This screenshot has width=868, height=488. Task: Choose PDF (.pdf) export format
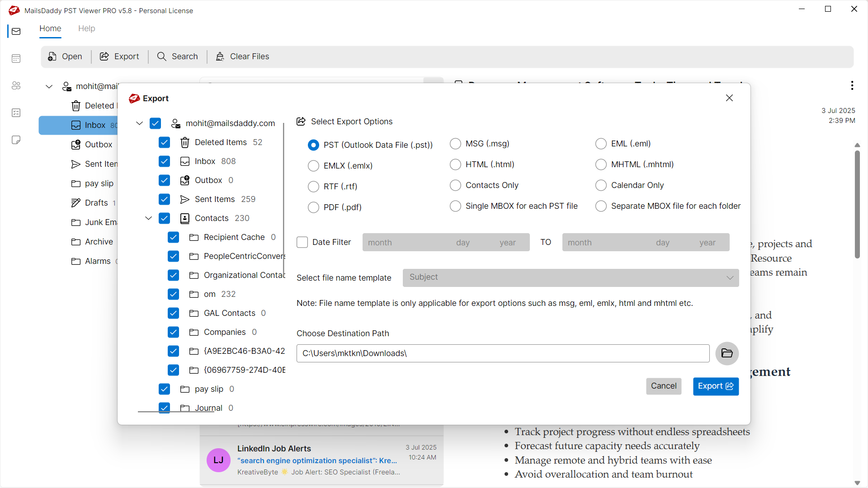[313, 207]
